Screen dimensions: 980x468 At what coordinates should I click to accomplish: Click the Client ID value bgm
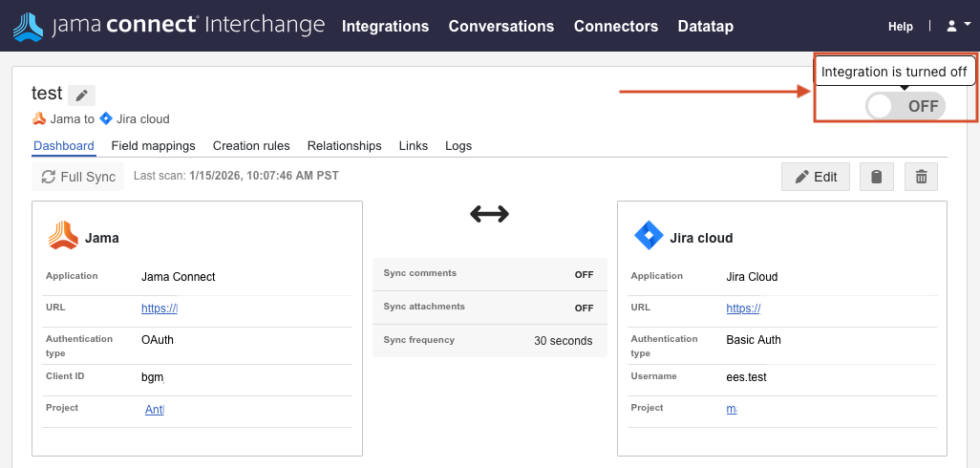click(153, 376)
